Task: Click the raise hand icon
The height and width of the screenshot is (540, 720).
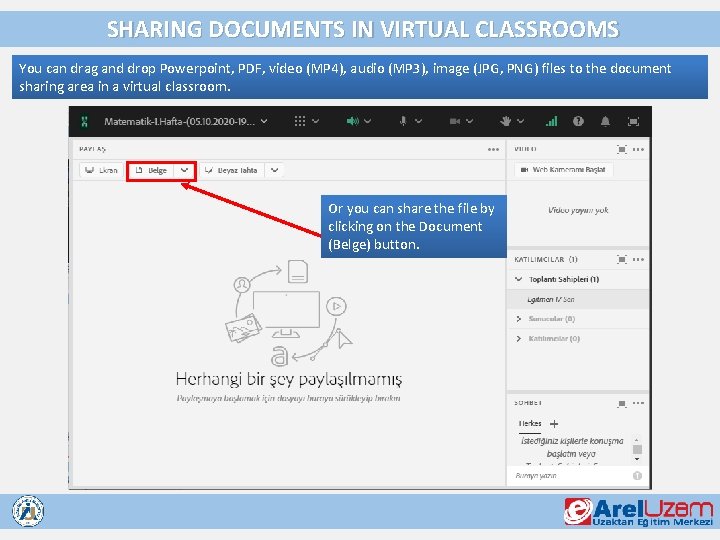Action: pyautogui.click(x=506, y=121)
